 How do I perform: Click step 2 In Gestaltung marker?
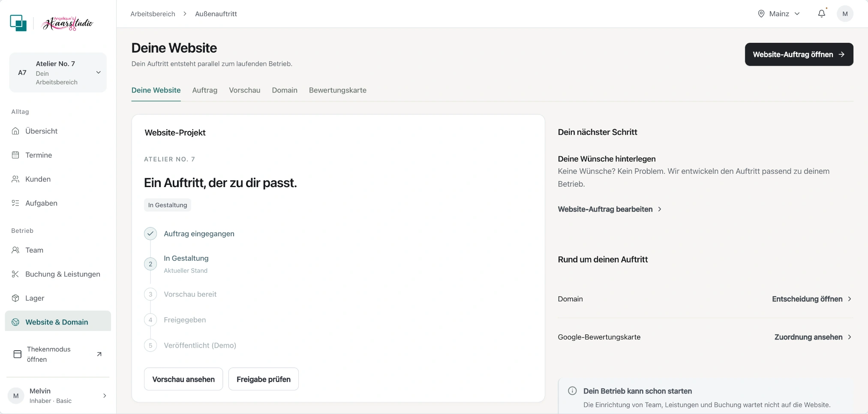(x=150, y=264)
